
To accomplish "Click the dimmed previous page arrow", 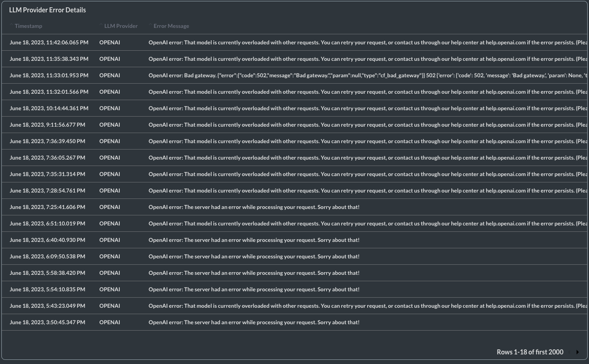I will (x=570, y=352).
